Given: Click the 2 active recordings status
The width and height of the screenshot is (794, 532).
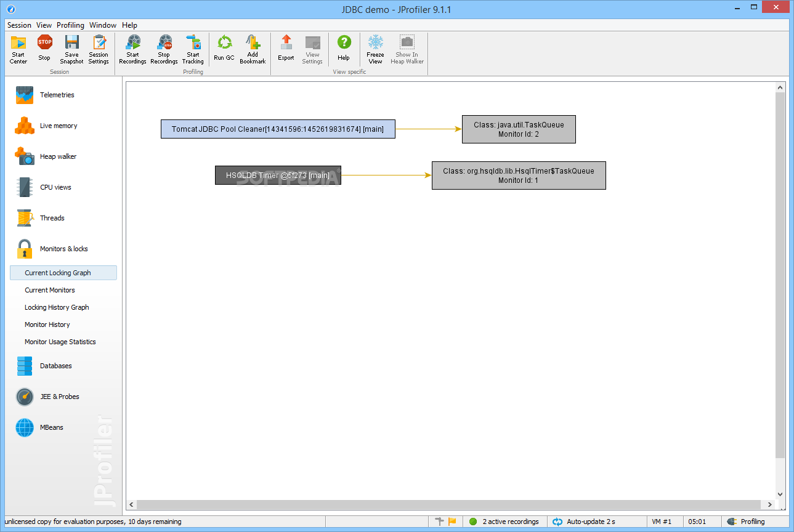Looking at the screenshot, I should coord(504,522).
